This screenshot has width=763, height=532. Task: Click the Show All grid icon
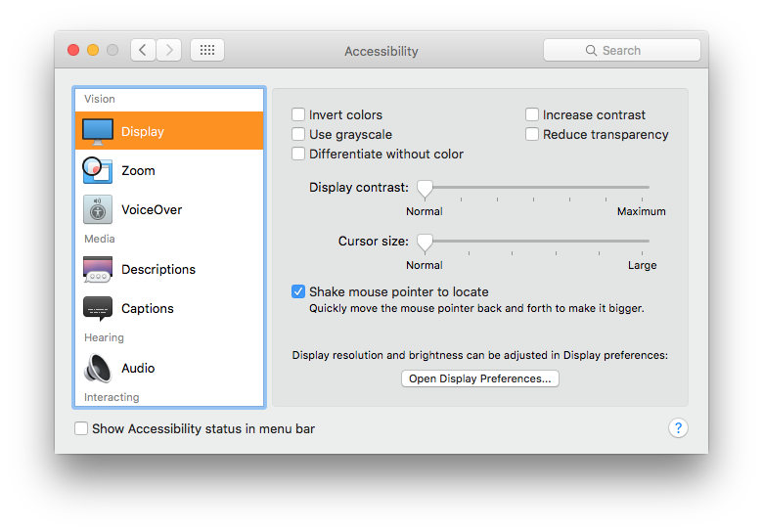pos(207,50)
